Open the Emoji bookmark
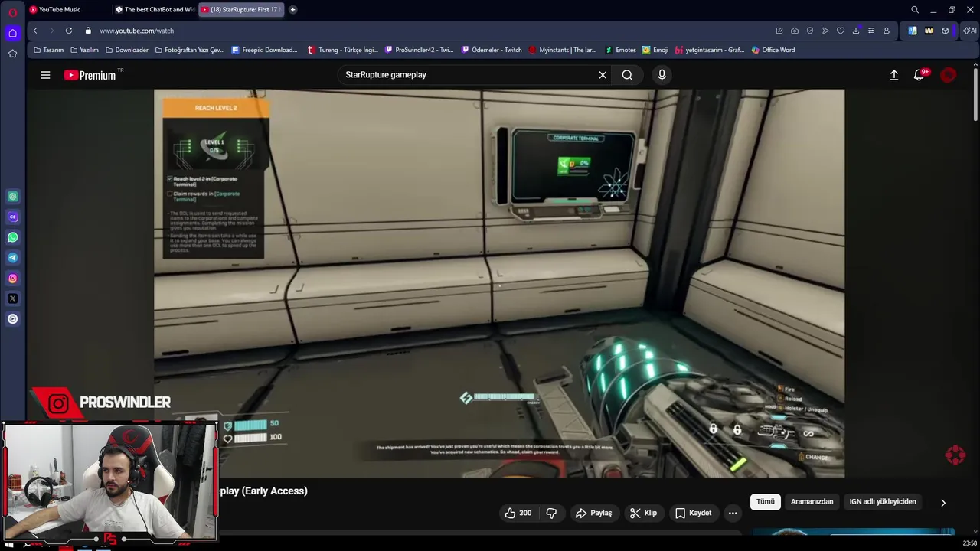The image size is (980, 551). coord(655,50)
